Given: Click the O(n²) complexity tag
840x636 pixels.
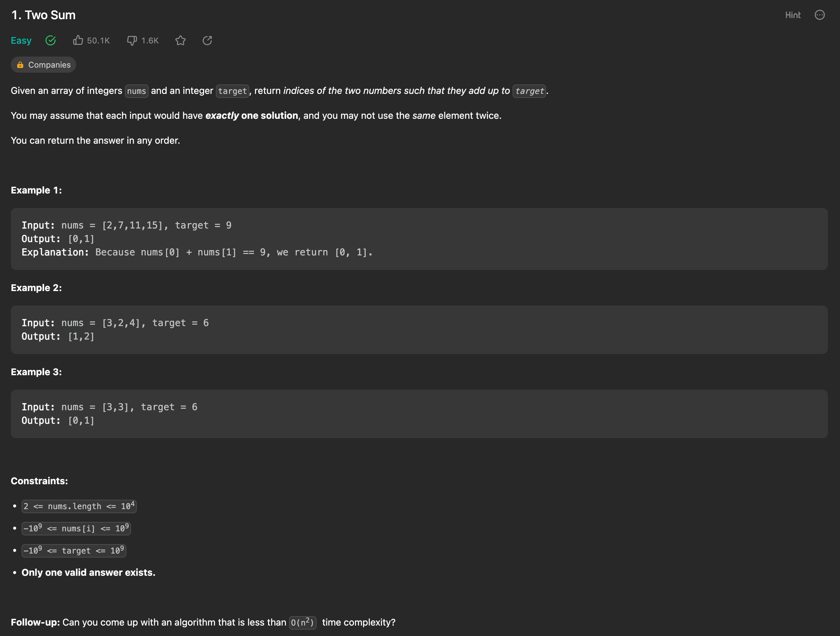Looking at the screenshot, I should tap(302, 622).
